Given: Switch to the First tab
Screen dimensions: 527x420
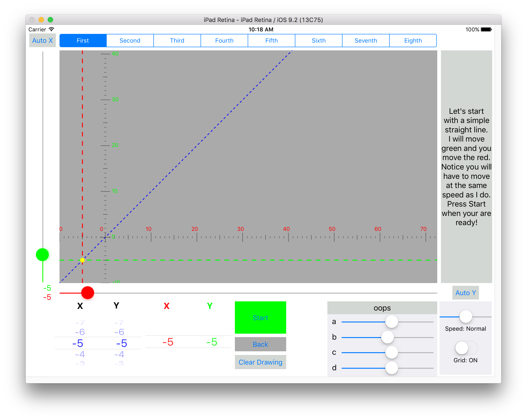Looking at the screenshot, I should pos(83,40).
